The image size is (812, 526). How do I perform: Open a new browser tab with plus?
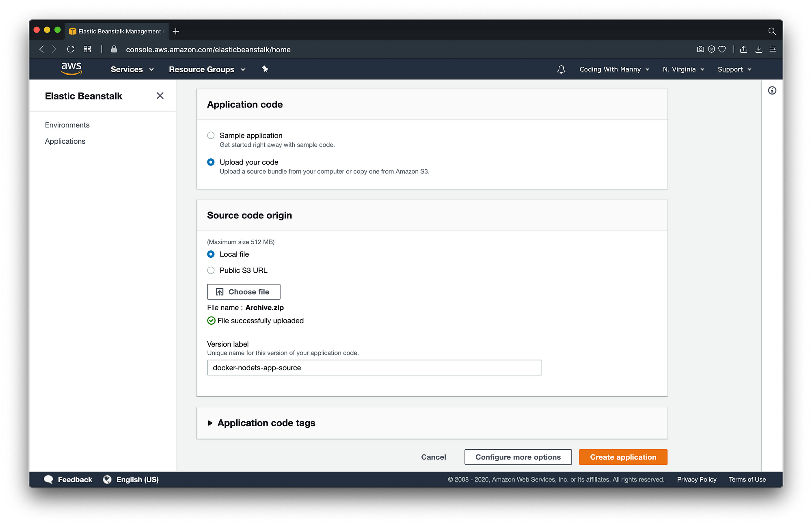tap(176, 31)
